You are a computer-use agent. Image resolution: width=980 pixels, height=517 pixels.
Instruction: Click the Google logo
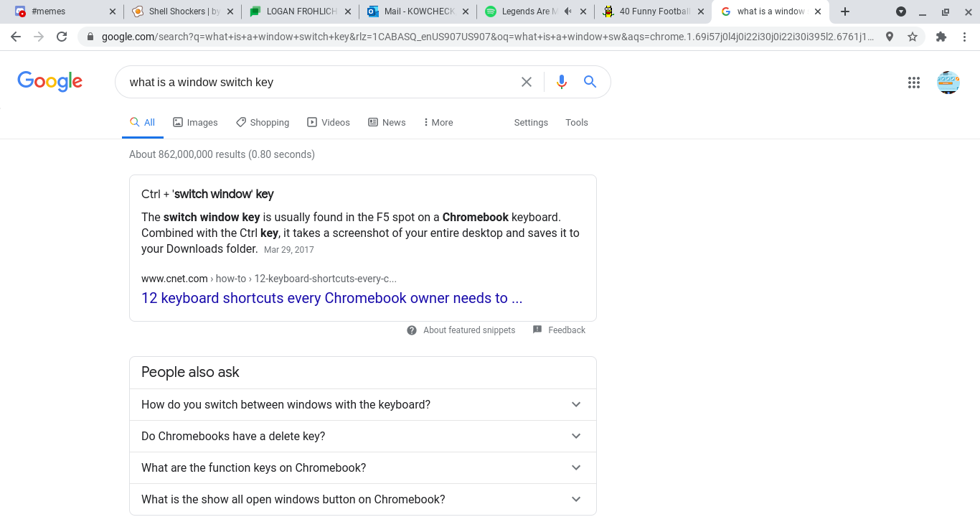pos(50,82)
